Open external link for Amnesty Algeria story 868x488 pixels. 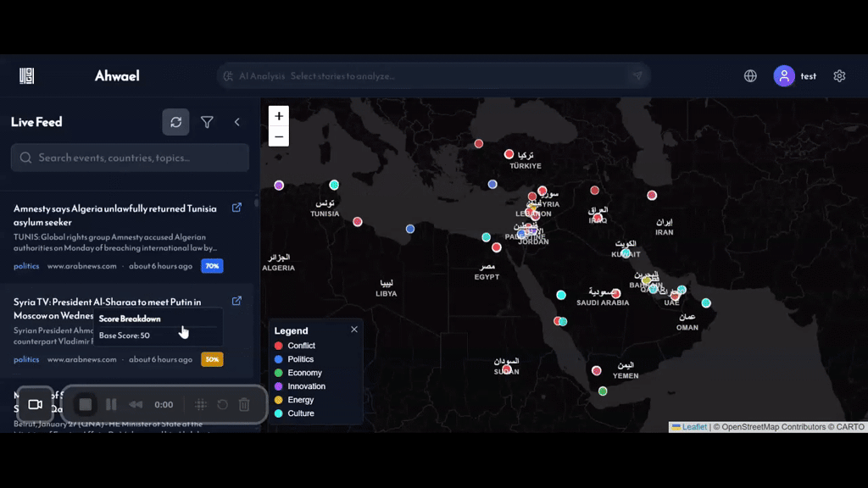pyautogui.click(x=236, y=208)
